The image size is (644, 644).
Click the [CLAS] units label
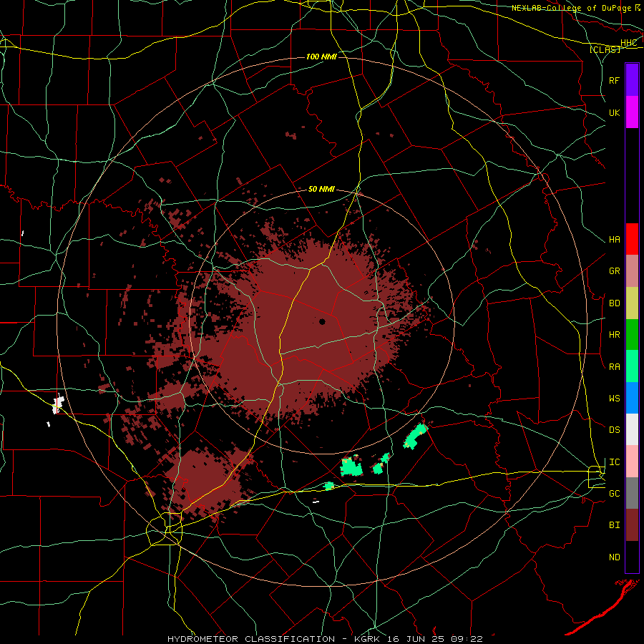[605, 49]
